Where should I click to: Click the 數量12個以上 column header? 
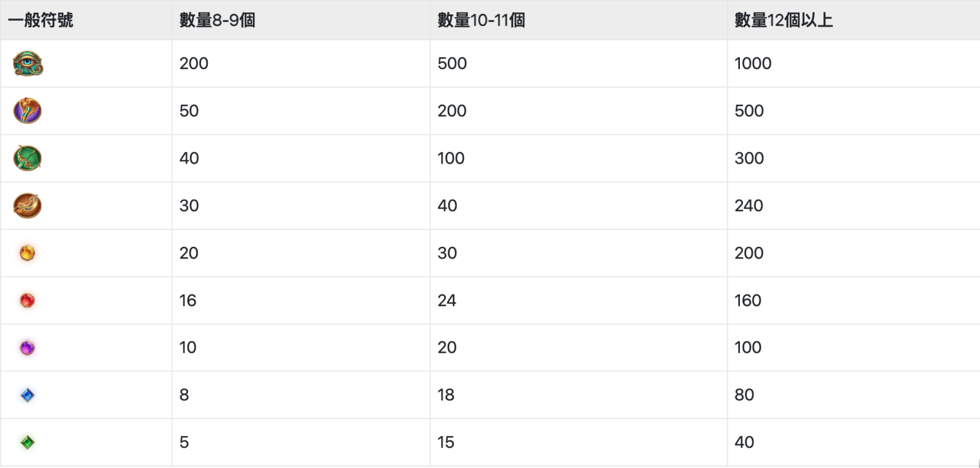783,20
